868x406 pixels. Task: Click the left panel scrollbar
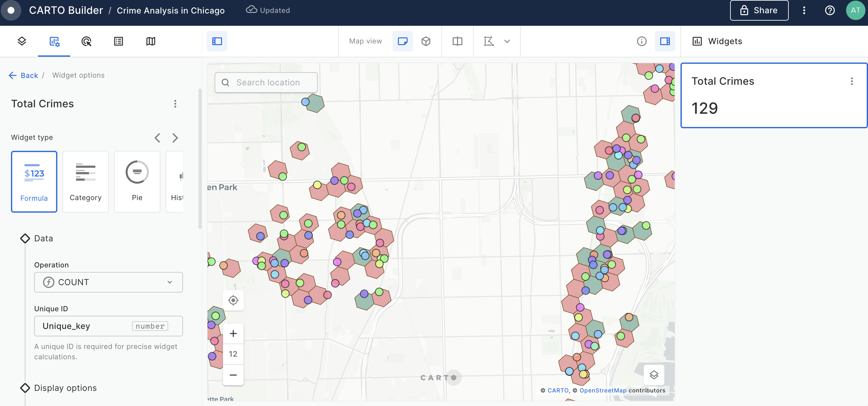[200, 158]
